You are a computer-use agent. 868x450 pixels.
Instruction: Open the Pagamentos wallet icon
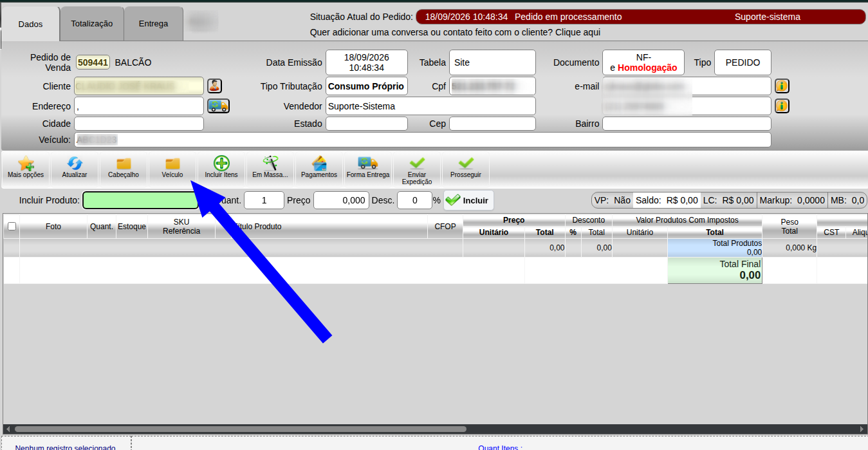[319, 168]
